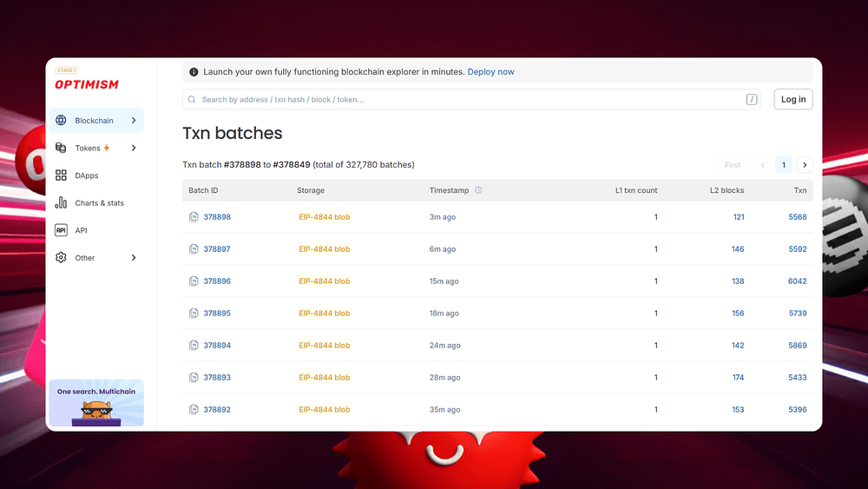The image size is (868, 489).
Task: Click the '3m ago' timestamp
Action: pyautogui.click(x=443, y=217)
